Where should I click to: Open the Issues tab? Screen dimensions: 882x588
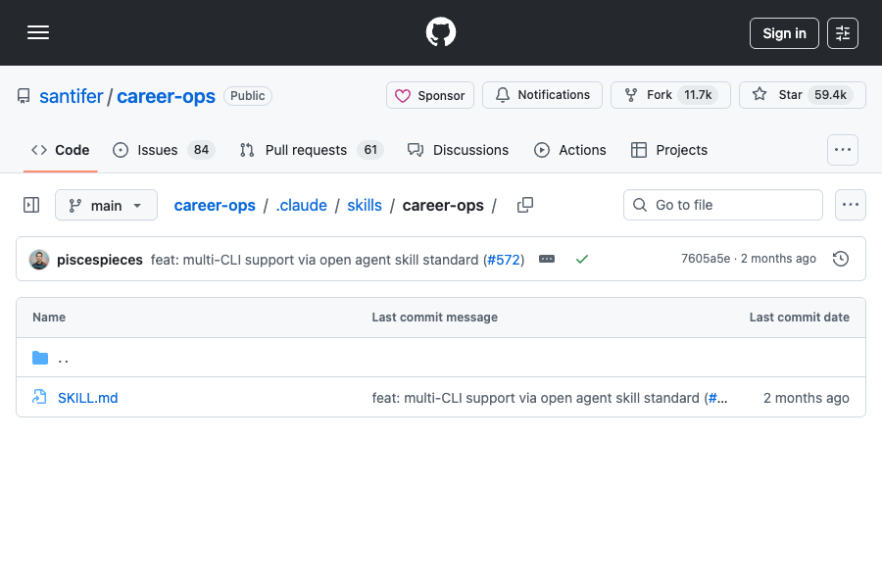click(164, 150)
